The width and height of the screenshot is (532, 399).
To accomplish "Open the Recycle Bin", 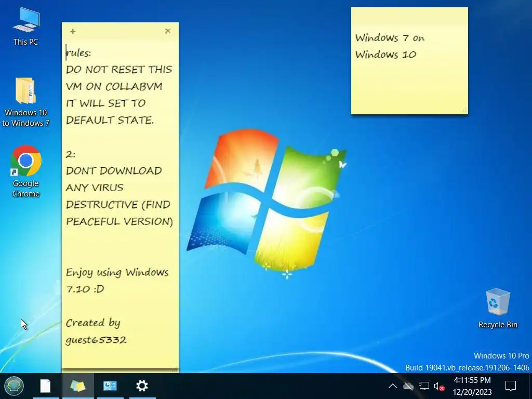I will (x=498, y=309).
